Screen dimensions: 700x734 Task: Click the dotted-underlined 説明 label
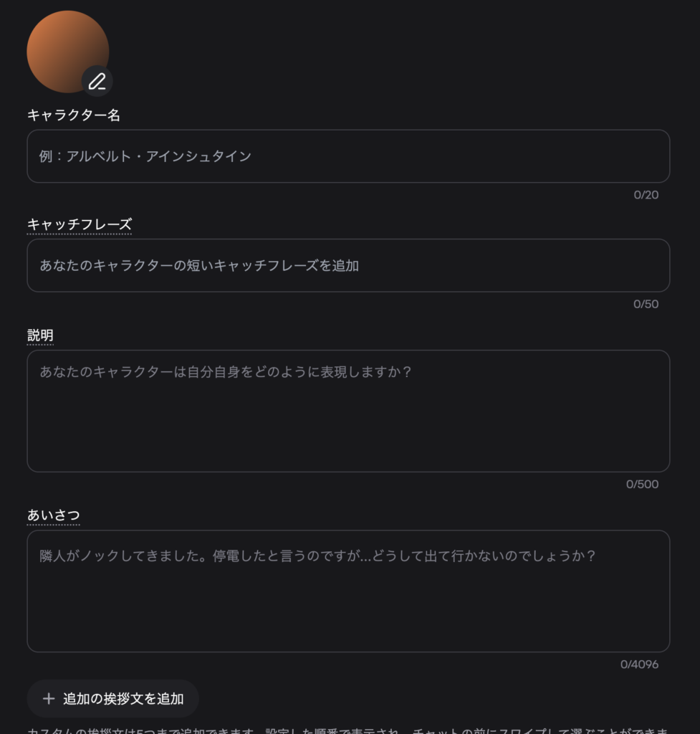coord(40,335)
